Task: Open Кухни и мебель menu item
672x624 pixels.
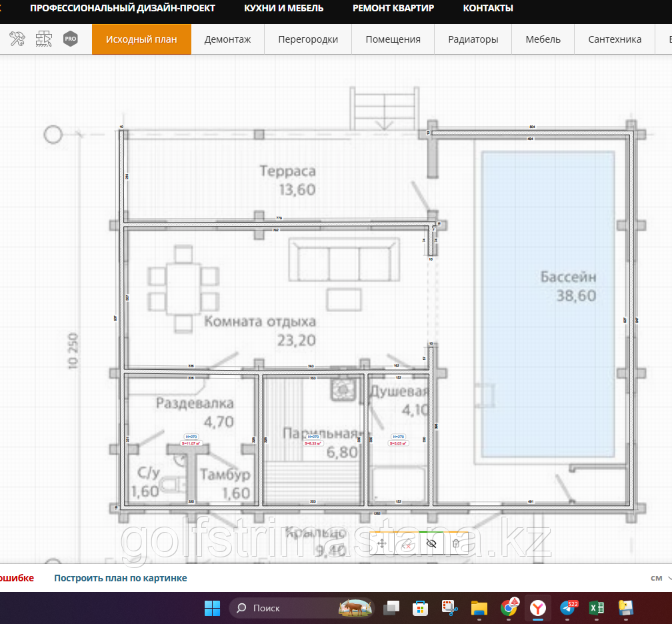Action: [x=284, y=8]
